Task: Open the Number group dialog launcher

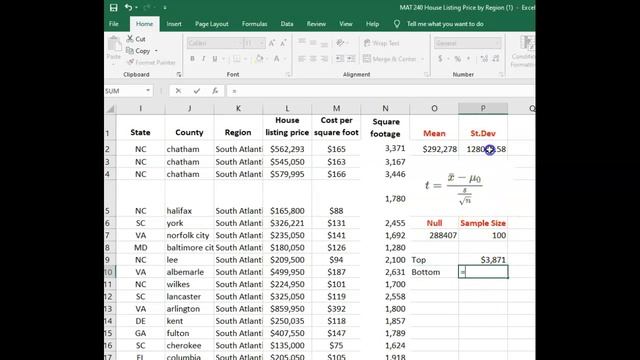Action: 501,75
